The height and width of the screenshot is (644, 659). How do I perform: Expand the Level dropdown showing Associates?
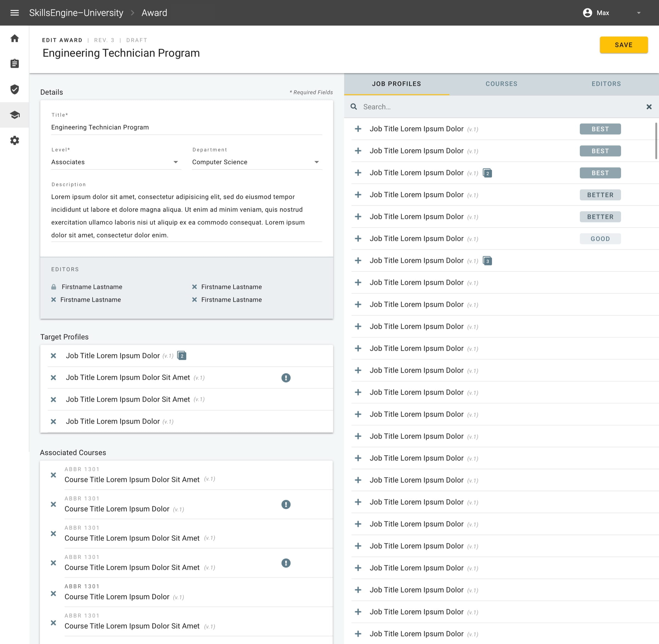[116, 162]
